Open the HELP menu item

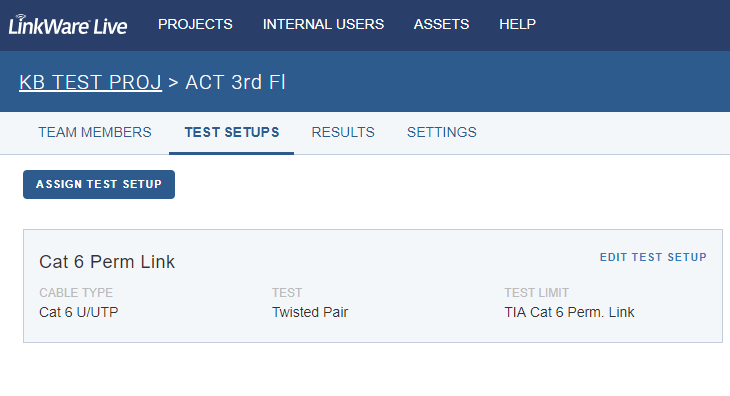coord(517,24)
